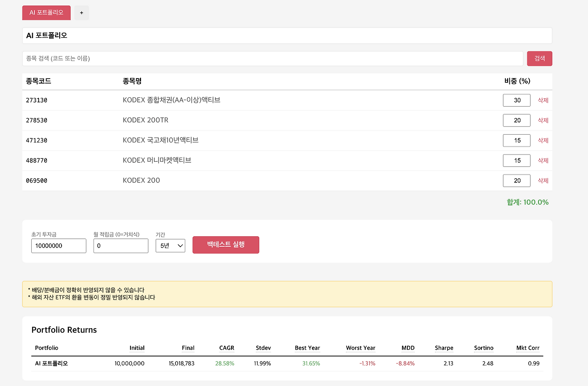Screen dimensions: 588x386
Task: Click the name KODEX 200TR
Action: (146, 120)
